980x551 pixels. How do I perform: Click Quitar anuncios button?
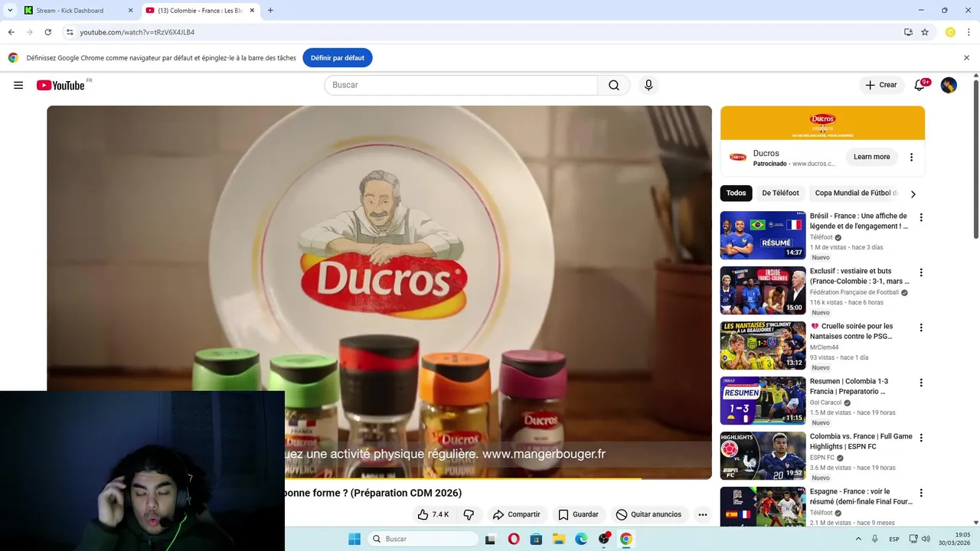pyautogui.click(x=648, y=514)
